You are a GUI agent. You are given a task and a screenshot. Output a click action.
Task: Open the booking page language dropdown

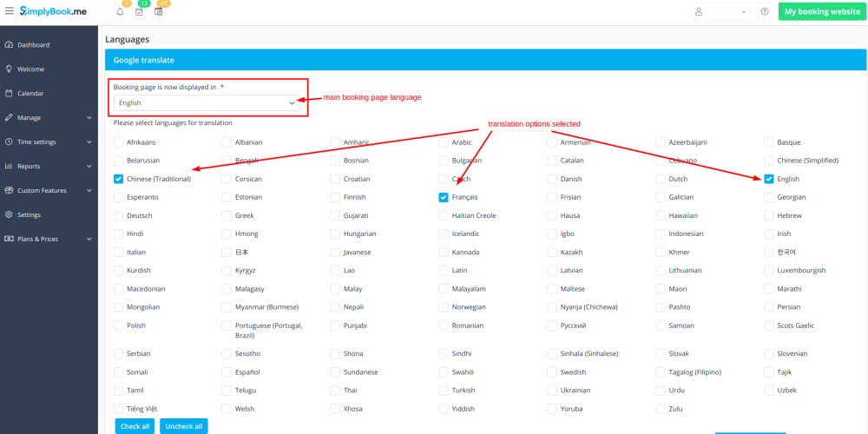point(207,102)
